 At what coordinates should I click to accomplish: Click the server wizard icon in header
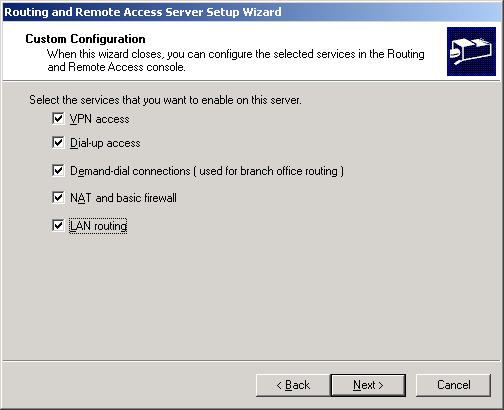tap(471, 52)
